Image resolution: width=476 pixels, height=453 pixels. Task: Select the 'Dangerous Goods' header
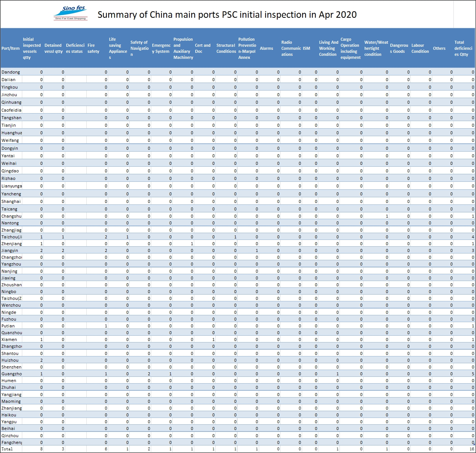399,48
